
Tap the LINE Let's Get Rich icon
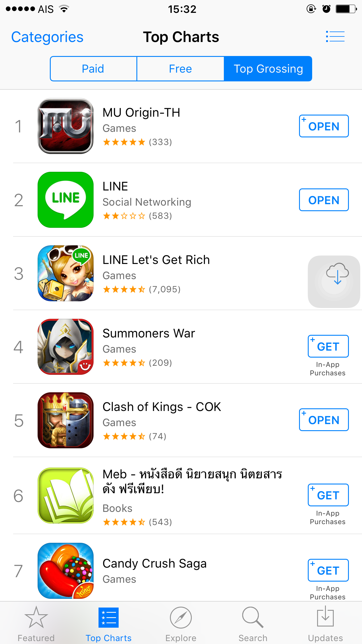coord(66,273)
